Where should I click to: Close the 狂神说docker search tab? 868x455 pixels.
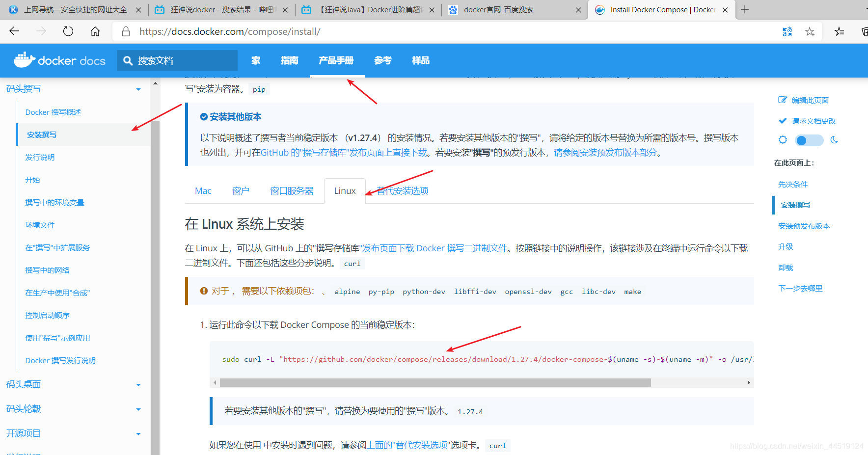pos(285,10)
